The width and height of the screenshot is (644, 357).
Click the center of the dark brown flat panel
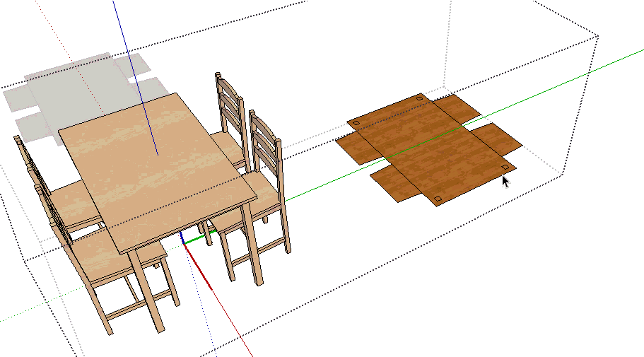431,150
